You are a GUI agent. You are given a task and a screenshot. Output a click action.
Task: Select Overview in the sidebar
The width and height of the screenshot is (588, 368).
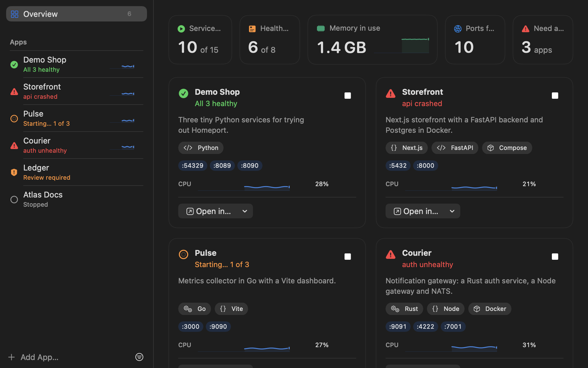tap(77, 14)
